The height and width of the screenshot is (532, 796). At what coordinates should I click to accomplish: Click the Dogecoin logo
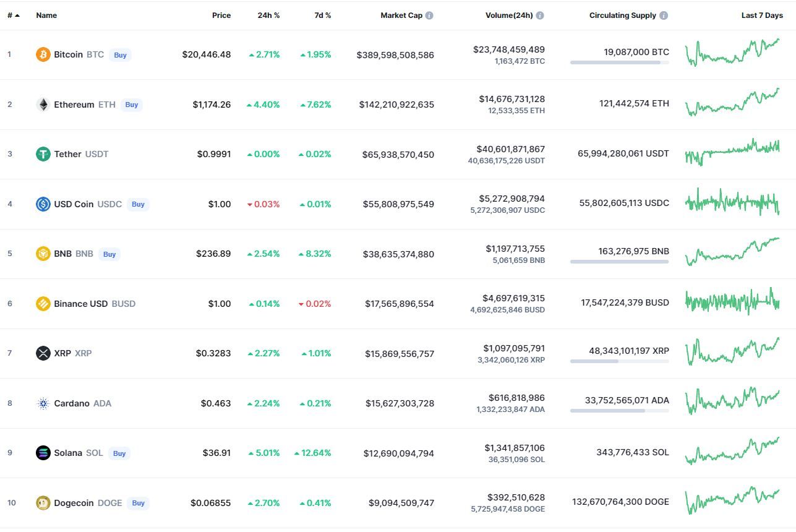43,503
